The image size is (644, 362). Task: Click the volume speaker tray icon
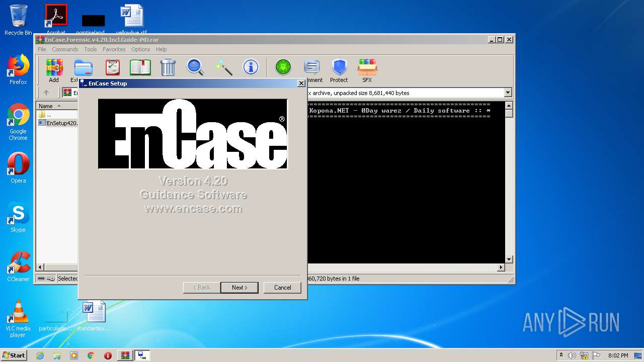pos(572,355)
